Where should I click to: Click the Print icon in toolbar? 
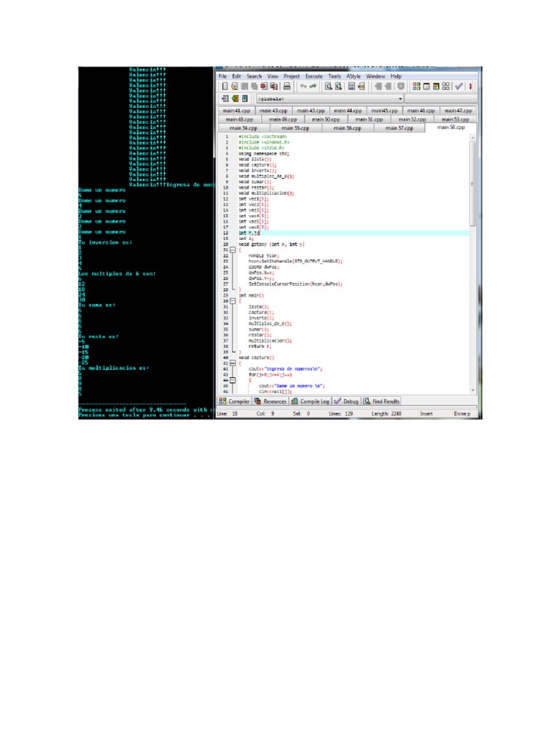[287, 86]
